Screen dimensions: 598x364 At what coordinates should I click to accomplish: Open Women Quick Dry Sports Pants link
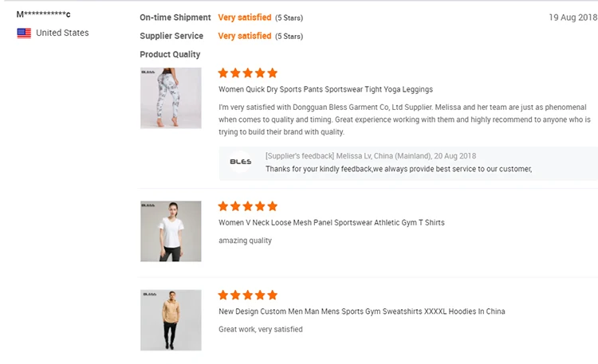[x=325, y=89]
